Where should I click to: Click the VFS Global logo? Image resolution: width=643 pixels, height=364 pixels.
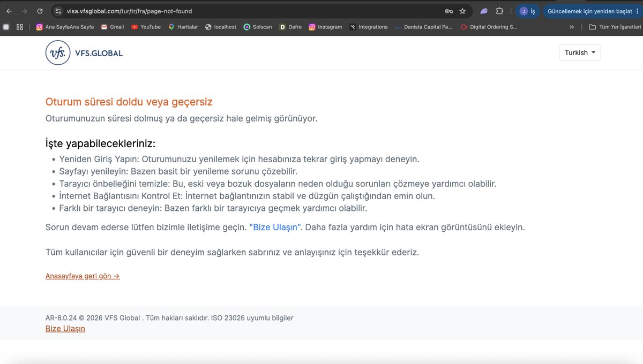[84, 53]
